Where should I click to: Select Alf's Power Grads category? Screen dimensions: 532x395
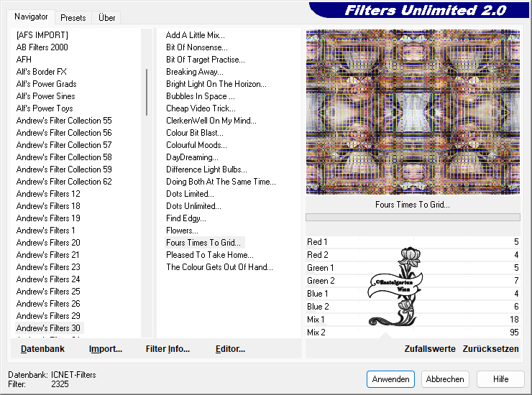point(47,84)
